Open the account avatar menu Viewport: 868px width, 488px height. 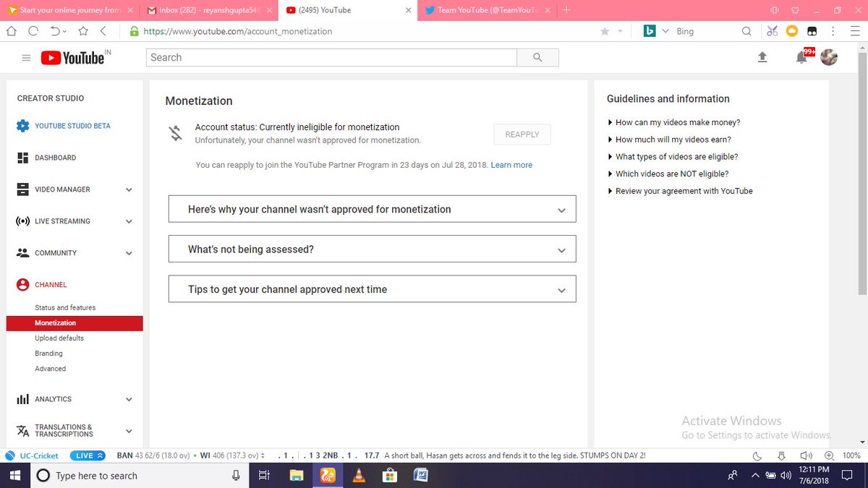(x=829, y=58)
